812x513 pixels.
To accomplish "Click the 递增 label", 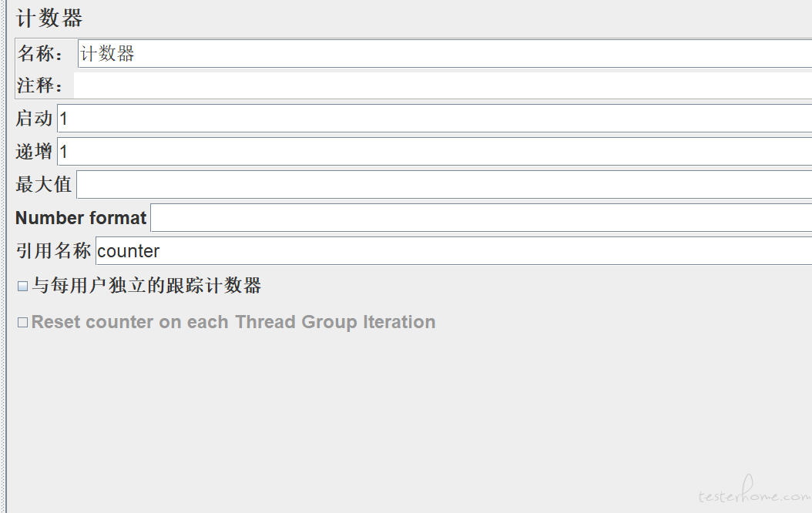I will point(34,152).
